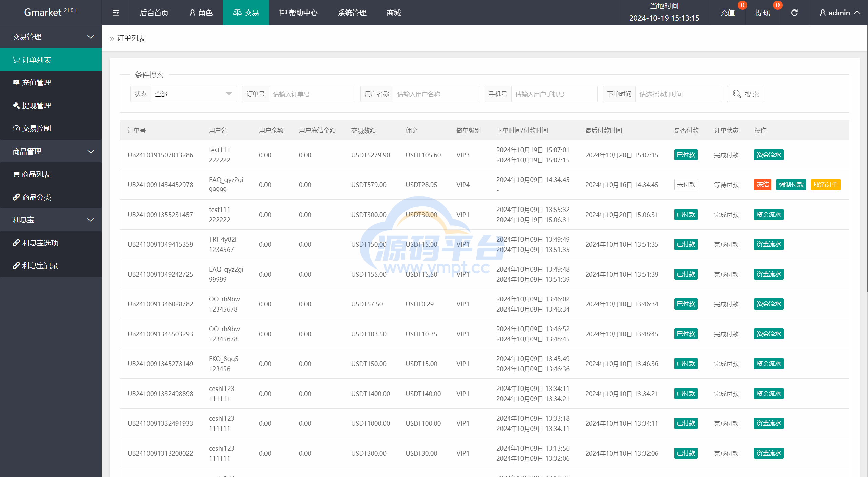Click the VIP4 level cell
Screen dimensions: 868x477
pyautogui.click(x=463, y=185)
